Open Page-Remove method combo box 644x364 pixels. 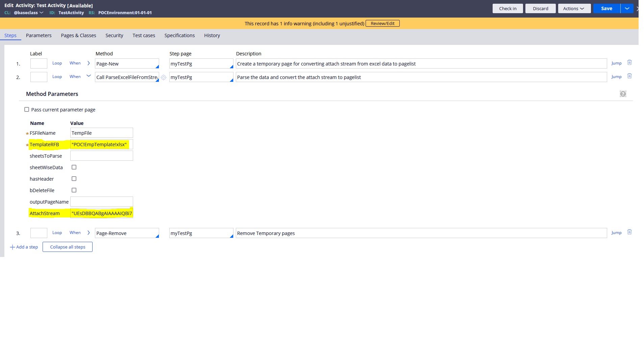coord(127,233)
